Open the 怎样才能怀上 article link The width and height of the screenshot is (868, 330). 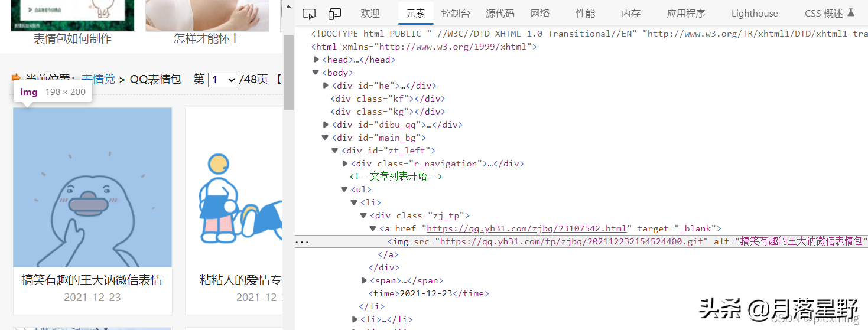pyautogui.click(x=207, y=39)
